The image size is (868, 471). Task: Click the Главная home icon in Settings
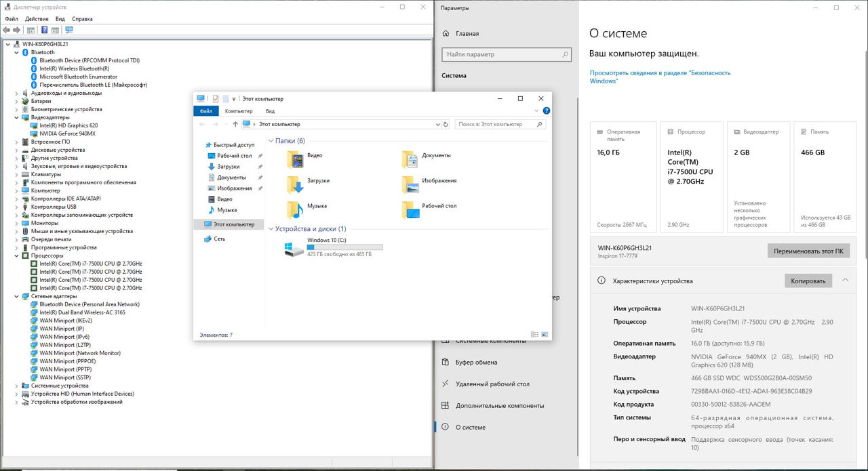point(446,33)
